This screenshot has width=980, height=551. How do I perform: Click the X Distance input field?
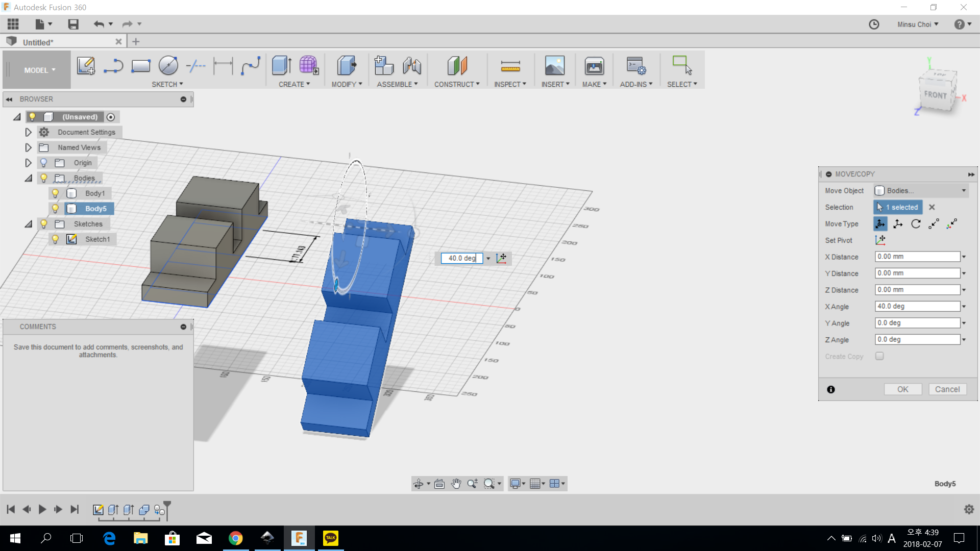[x=918, y=257]
